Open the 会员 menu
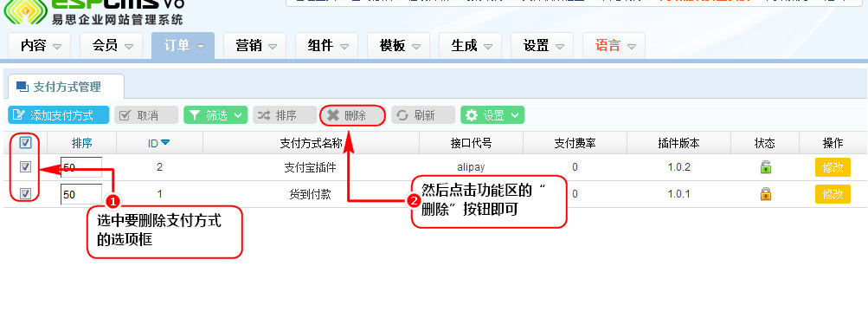The height and width of the screenshot is (331, 868). pos(112,45)
